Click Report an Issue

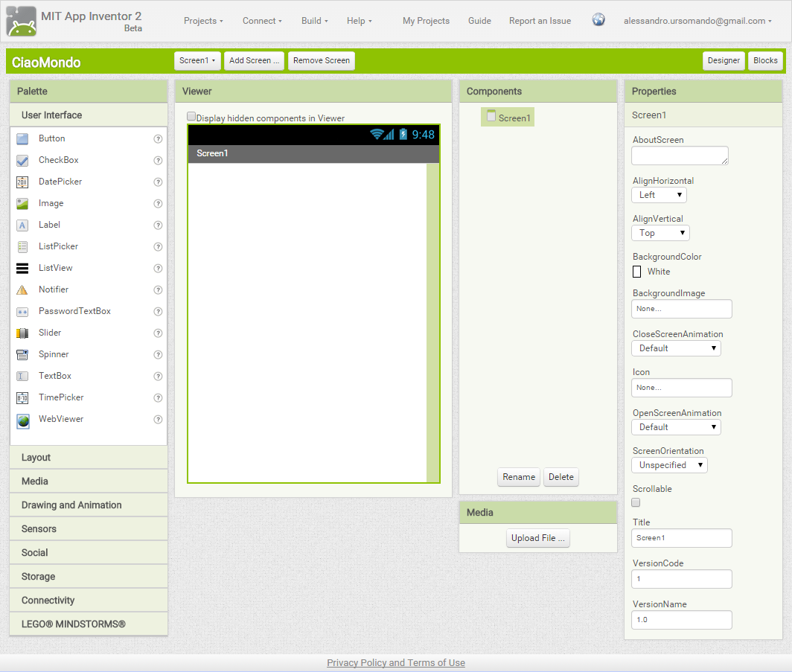click(x=540, y=21)
